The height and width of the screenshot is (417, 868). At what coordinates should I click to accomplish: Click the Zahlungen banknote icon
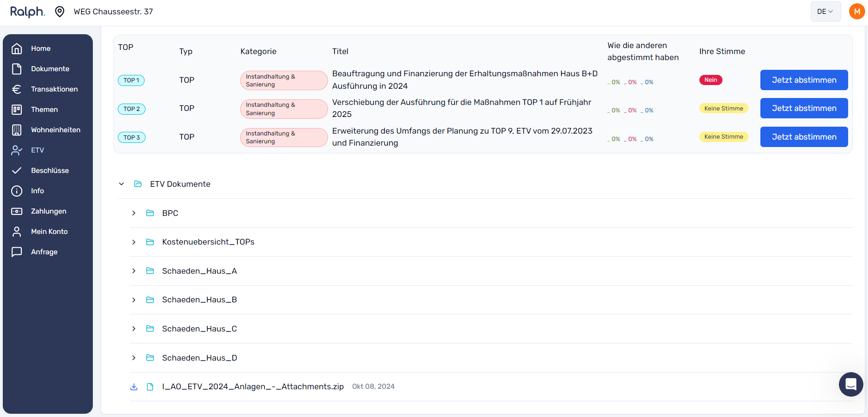tap(17, 211)
